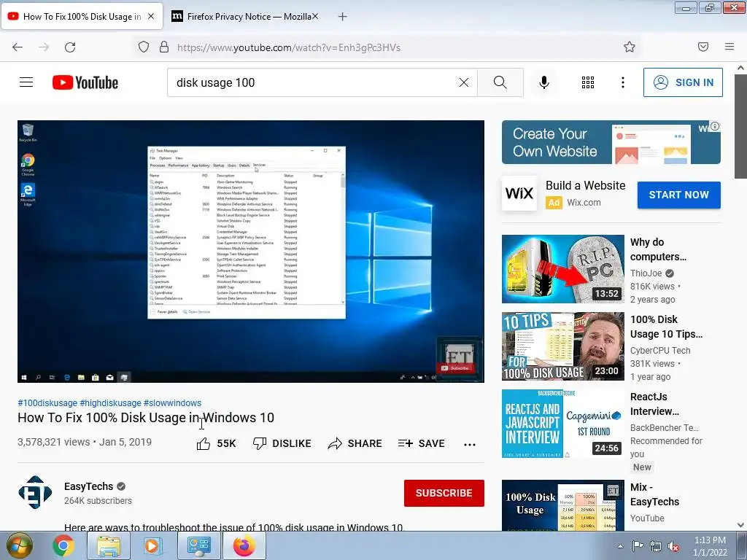Open the SHARE dialog
Image resolution: width=747 pixels, height=560 pixels.
(x=355, y=443)
